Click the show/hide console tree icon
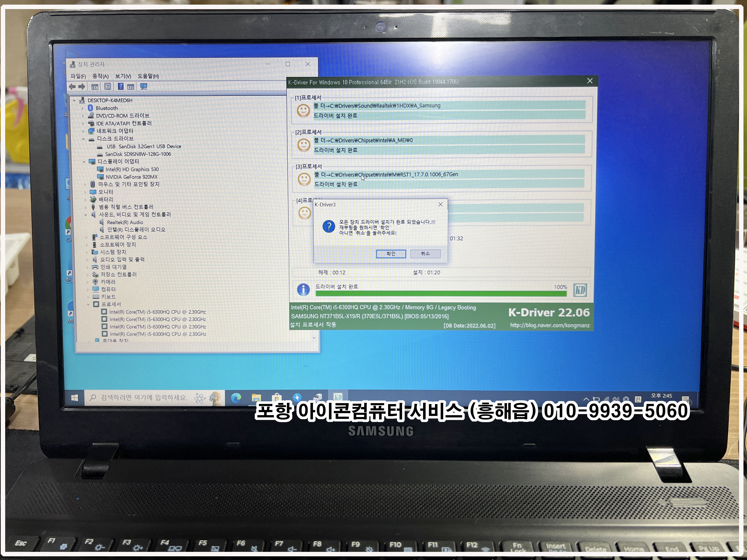The height and width of the screenshot is (560, 747). (x=95, y=87)
